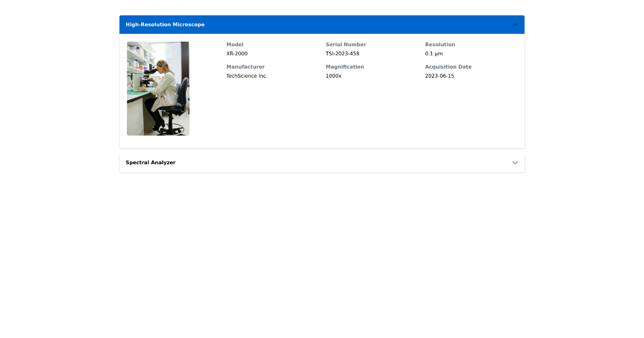Select the Serial Number field label
This screenshot has width=644, height=338.
tap(346, 45)
